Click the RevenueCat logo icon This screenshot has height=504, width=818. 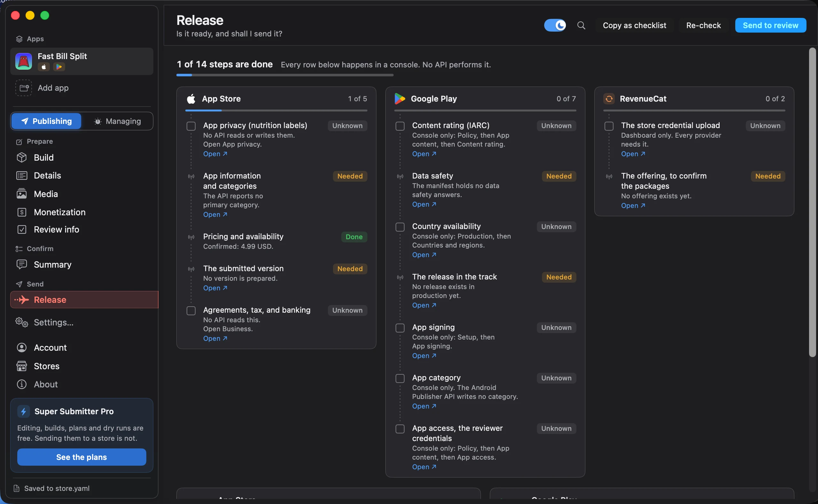point(609,99)
